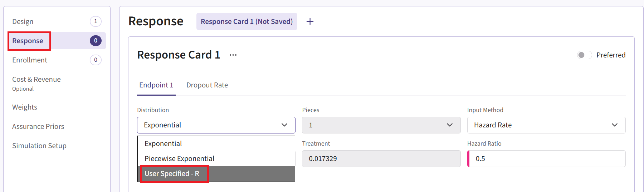Open the Response Card 1 ellipsis menu
644x192 pixels.
(x=233, y=55)
